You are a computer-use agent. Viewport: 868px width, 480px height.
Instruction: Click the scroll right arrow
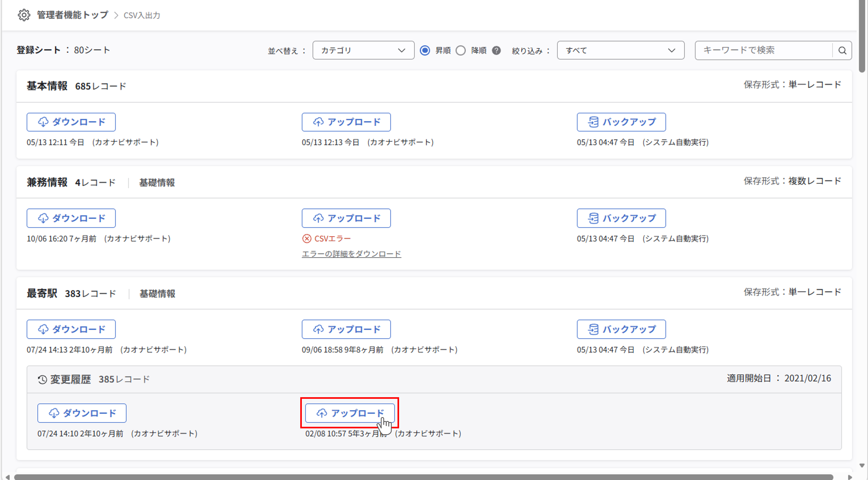[850, 477]
